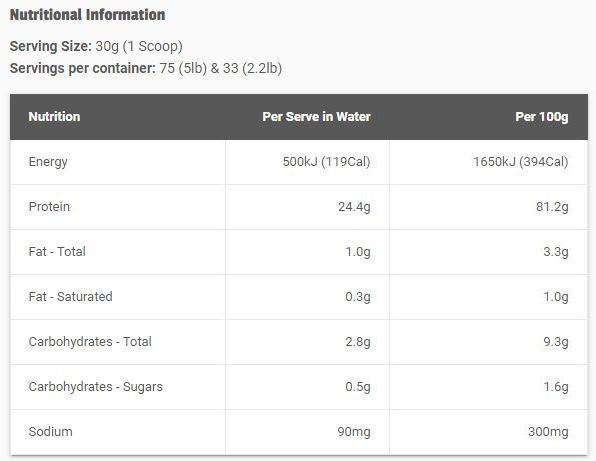Select the Fat - Saturated row label
Viewport: 596px width, 461px height.
71,296
